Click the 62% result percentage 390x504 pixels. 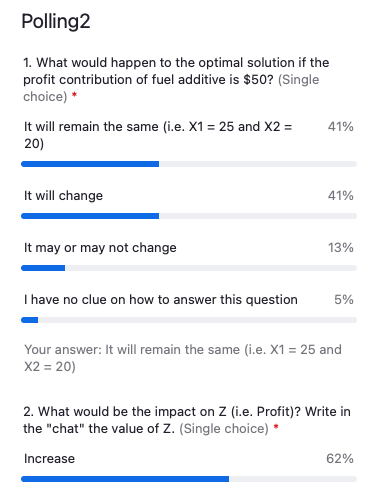click(340, 459)
